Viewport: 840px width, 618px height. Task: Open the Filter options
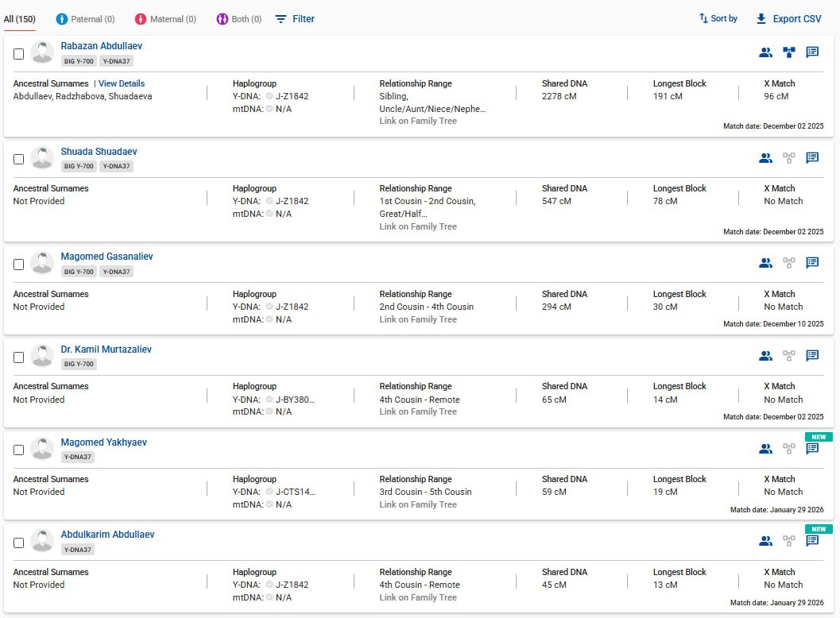click(295, 19)
